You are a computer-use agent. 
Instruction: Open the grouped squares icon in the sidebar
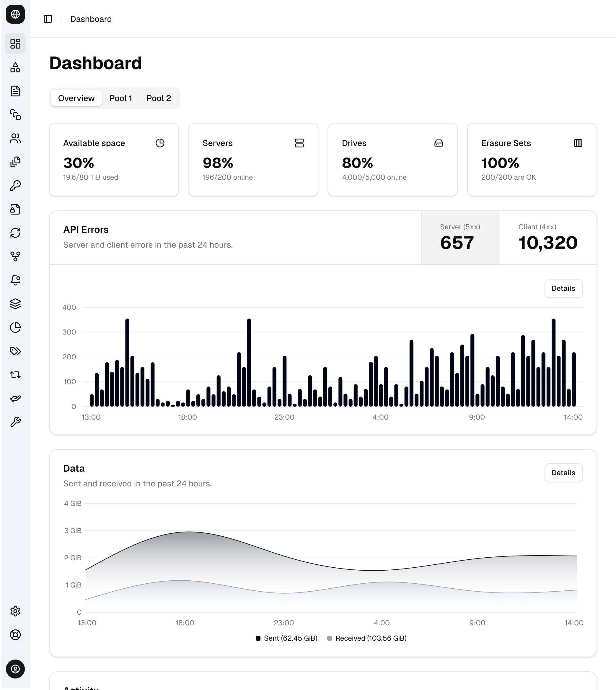tap(15, 114)
